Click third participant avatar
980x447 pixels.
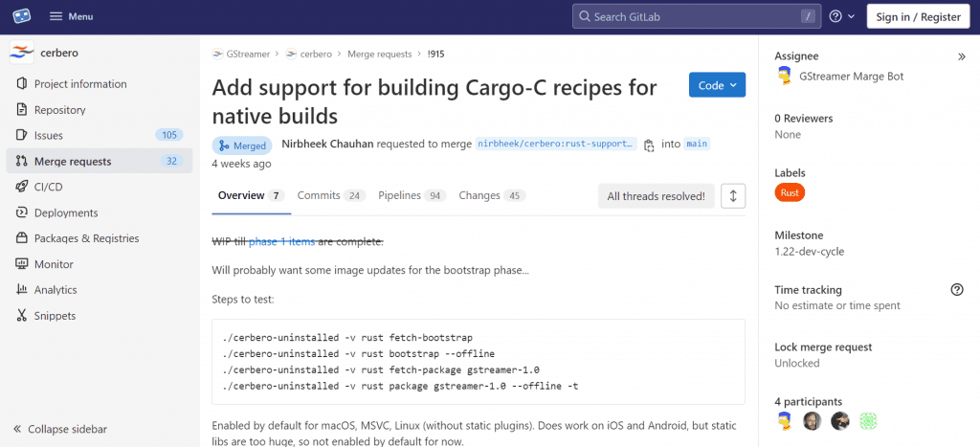pos(840,421)
